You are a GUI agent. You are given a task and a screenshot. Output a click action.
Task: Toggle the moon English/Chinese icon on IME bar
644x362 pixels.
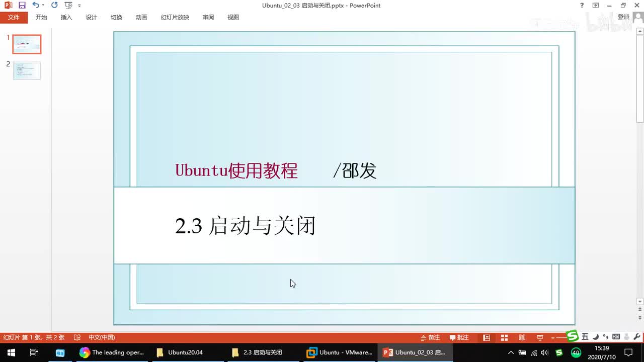point(595,337)
